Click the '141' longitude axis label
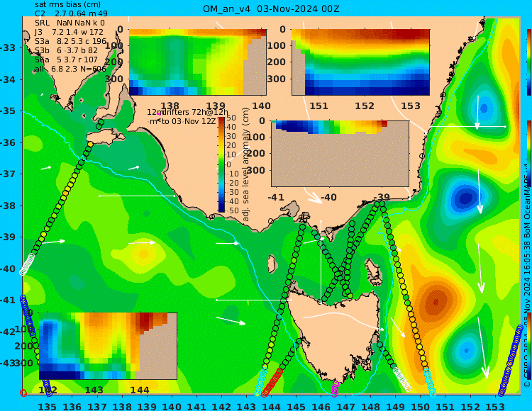The image size is (532, 411). [196, 406]
